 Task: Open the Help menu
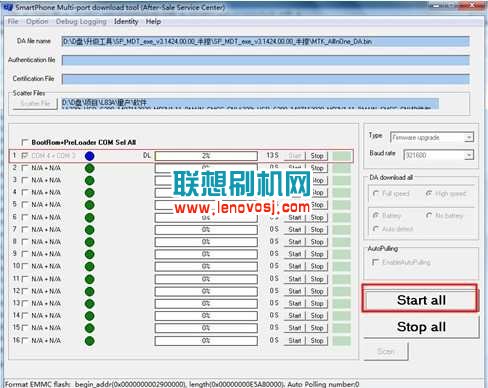[x=153, y=22]
